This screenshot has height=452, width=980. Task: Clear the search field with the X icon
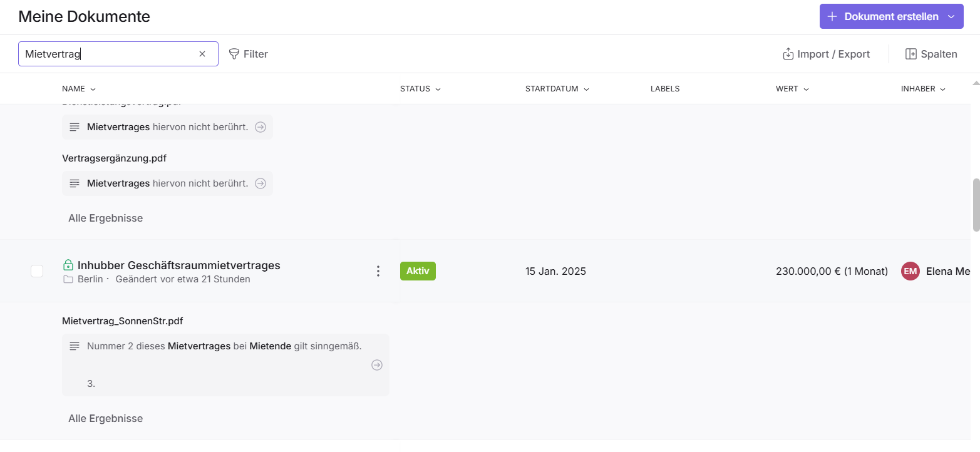[202, 54]
